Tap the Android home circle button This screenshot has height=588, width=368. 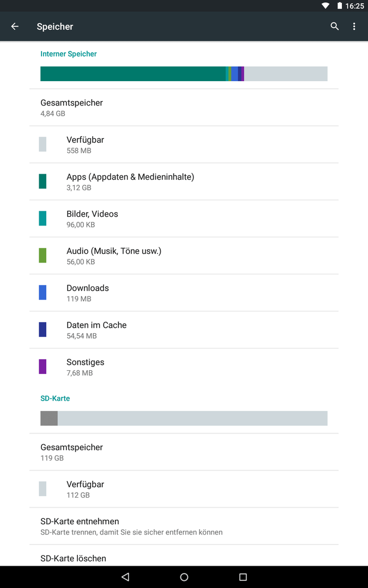(184, 577)
